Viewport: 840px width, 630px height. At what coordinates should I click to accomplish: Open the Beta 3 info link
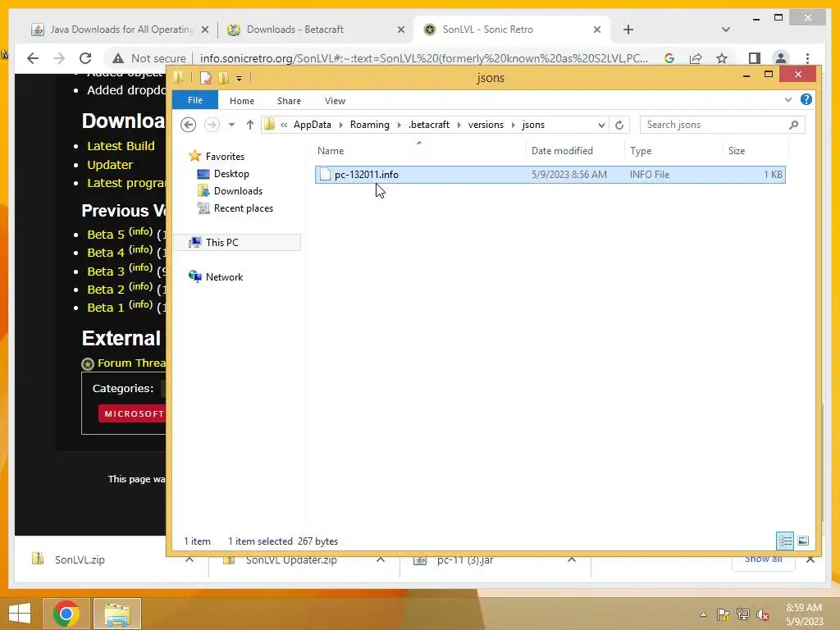(x=141, y=268)
